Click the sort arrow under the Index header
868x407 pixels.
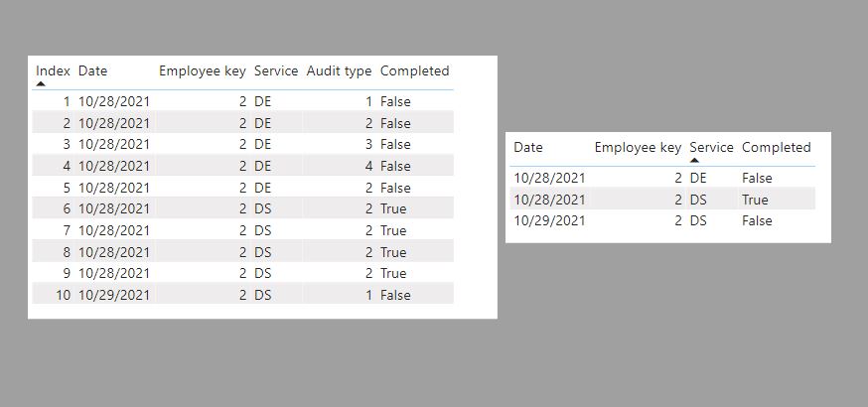[41, 84]
